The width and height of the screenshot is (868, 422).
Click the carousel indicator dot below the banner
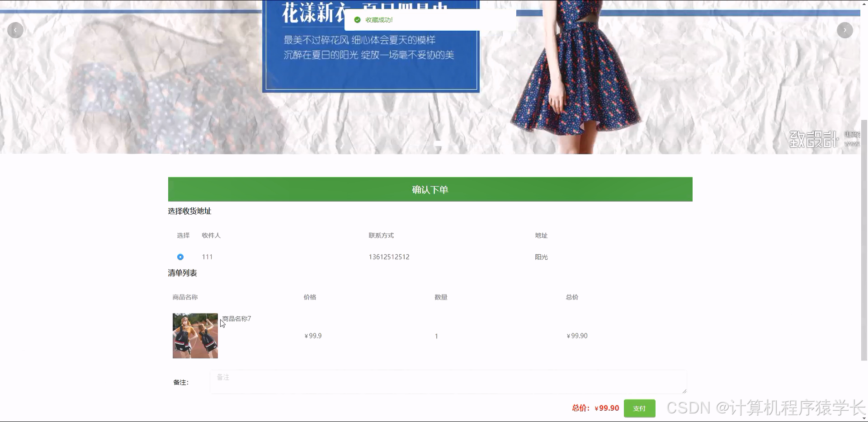point(438,143)
